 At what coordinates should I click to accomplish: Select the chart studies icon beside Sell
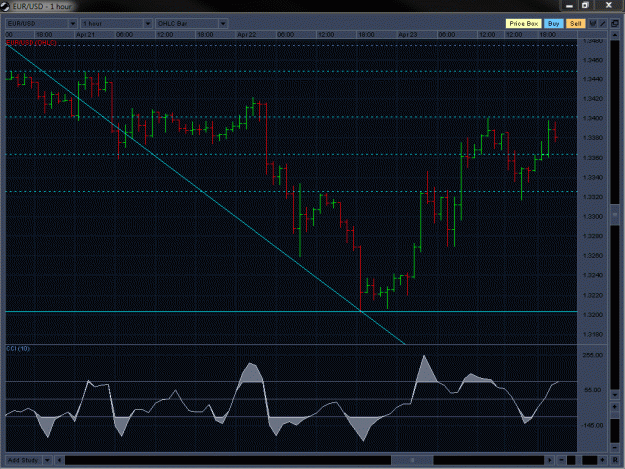[593, 24]
